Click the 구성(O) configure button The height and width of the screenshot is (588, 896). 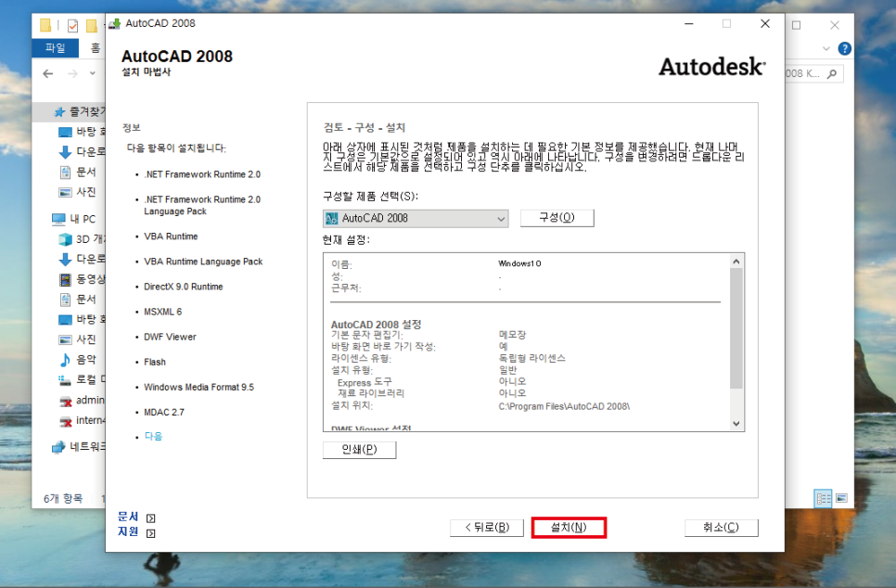[x=557, y=218]
